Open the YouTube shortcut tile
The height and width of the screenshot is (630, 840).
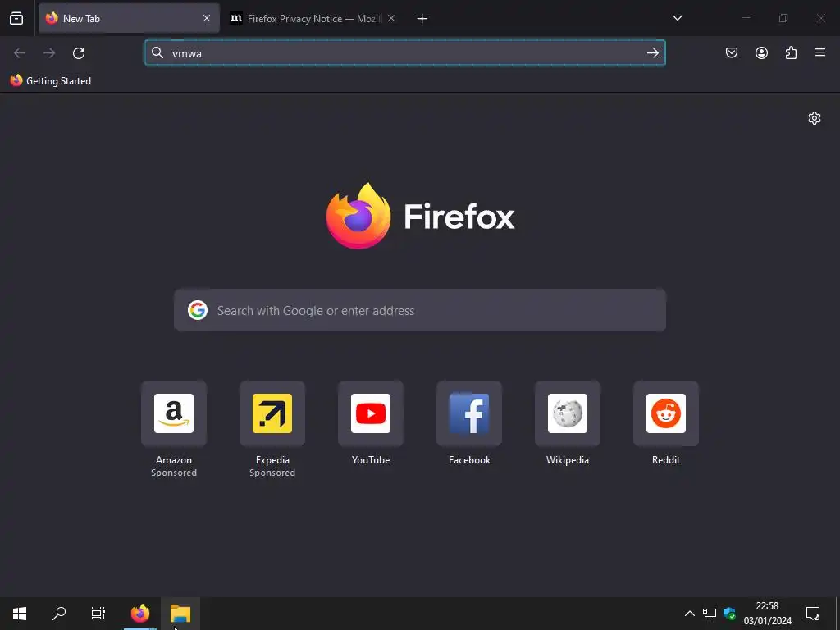point(371,423)
